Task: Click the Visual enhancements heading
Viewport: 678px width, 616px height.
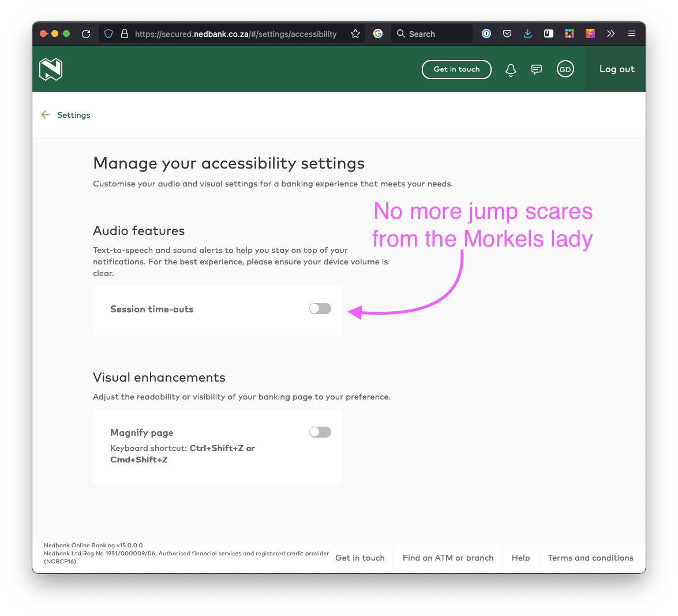Action: pos(159,377)
